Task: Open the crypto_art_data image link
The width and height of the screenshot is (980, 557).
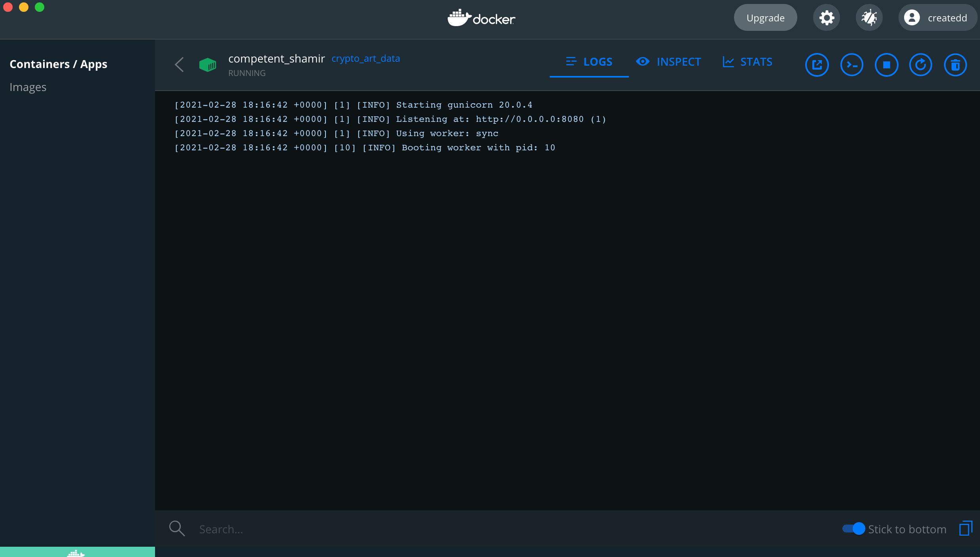Action: (365, 59)
